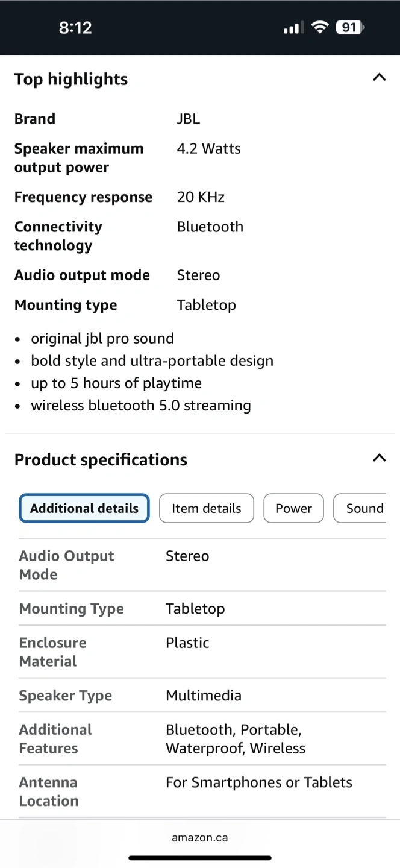Tap the Enclosure Material row
The width and height of the screenshot is (400, 868).
(x=202, y=652)
